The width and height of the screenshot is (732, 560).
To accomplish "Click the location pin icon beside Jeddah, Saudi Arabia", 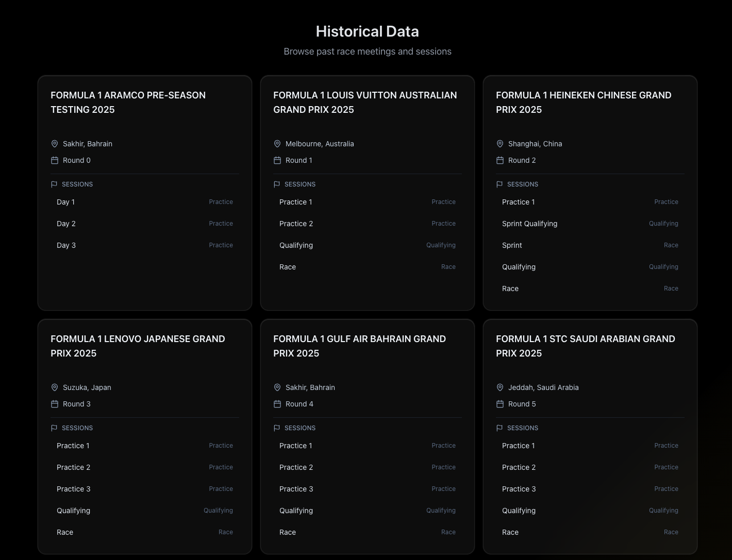I will coord(500,387).
